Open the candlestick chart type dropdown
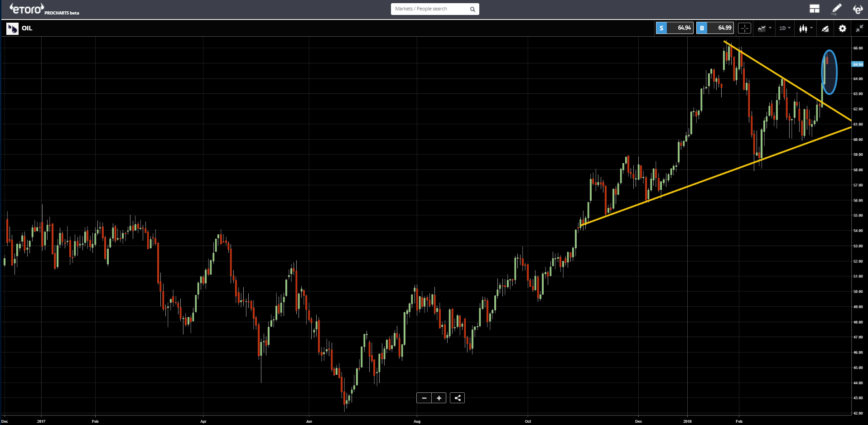The image size is (868, 425). [806, 28]
